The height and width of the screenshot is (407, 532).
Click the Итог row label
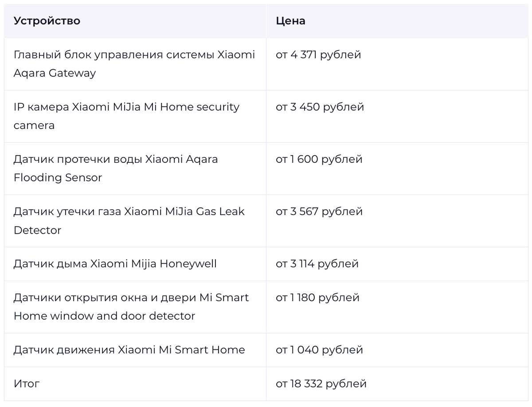27,384
